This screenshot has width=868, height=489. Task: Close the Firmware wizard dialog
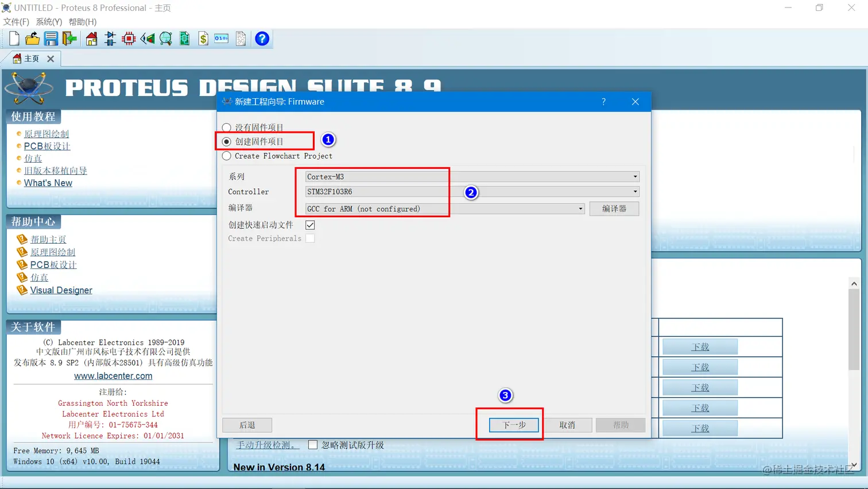pyautogui.click(x=635, y=102)
